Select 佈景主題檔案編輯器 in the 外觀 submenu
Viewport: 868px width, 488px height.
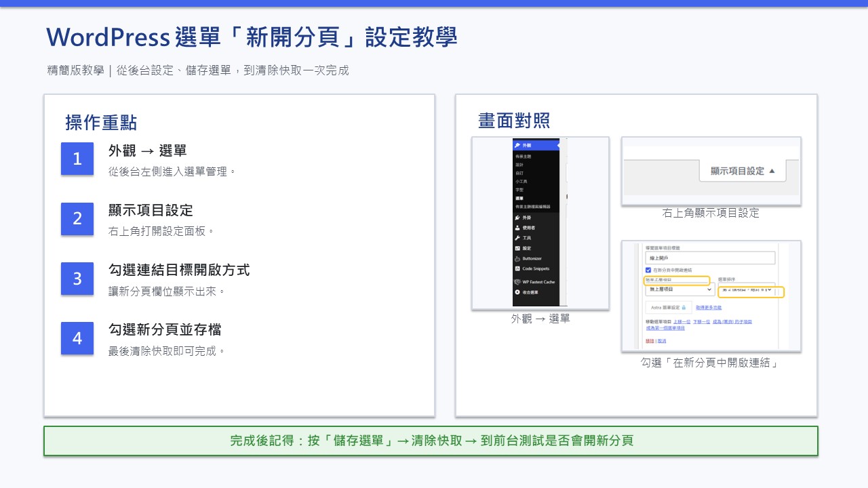point(532,206)
